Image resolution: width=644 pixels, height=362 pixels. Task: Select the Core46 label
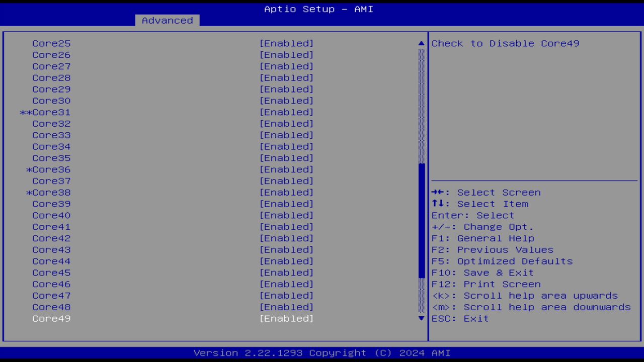[51, 284]
